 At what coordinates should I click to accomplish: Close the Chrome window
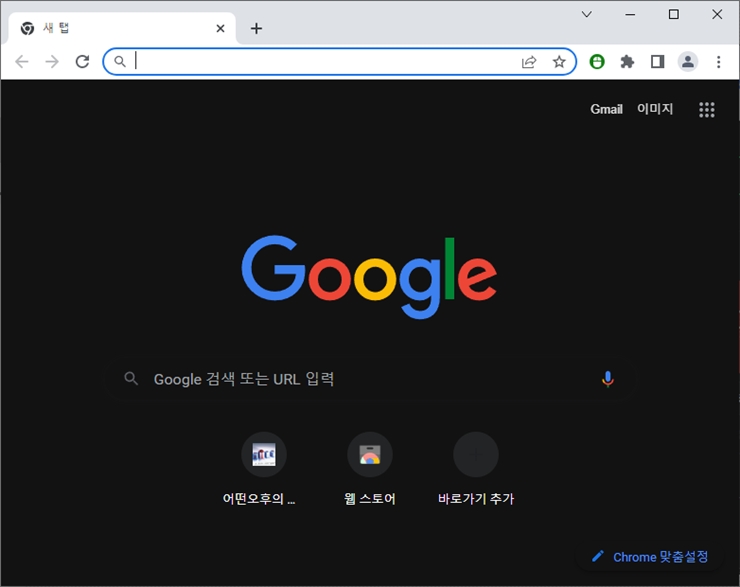pyautogui.click(x=717, y=15)
